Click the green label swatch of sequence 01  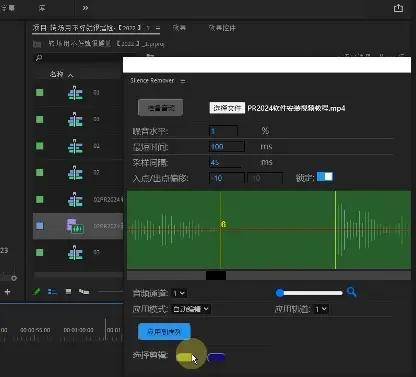point(40,92)
